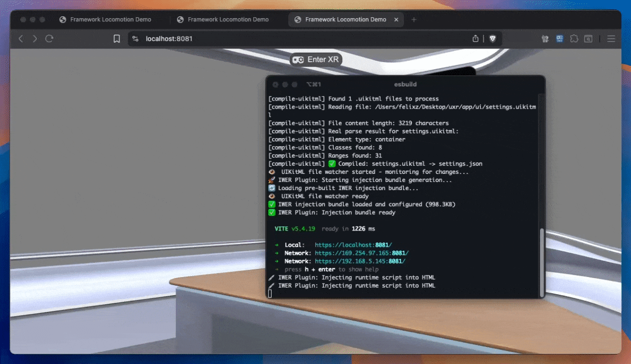
Task: Click the Enter XR button
Action: [x=316, y=60]
